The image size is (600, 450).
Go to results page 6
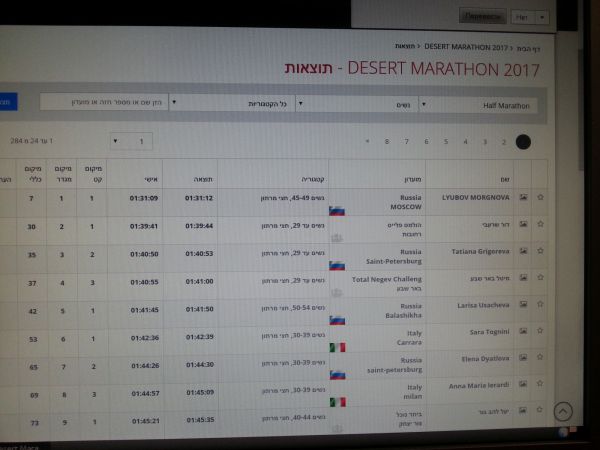coord(426,142)
